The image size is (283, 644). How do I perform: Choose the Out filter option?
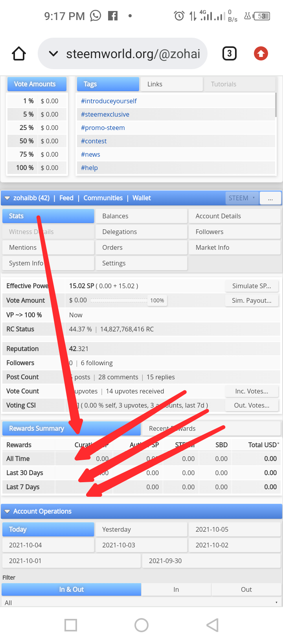tap(246, 589)
